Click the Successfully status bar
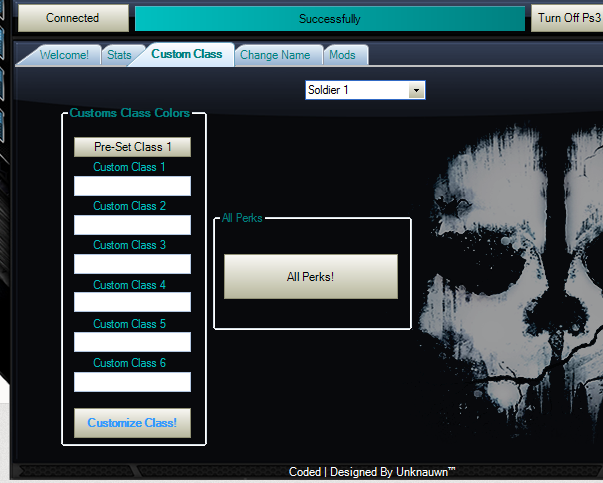This screenshot has width=603, height=483. (330, 19)
